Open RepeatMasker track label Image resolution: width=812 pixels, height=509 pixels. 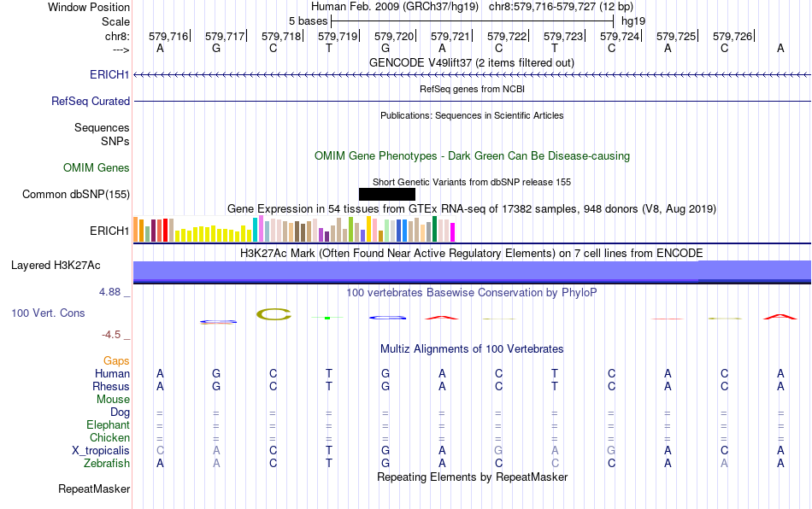(94, 489)
